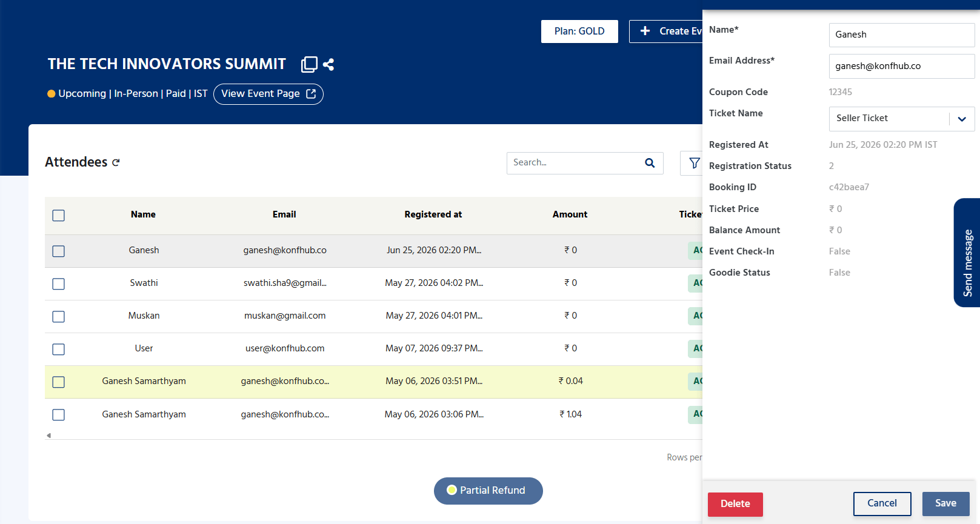Click the Partial Refund legend pill
Viewport: 980px width, 524px height.
(x=488, y=491)
